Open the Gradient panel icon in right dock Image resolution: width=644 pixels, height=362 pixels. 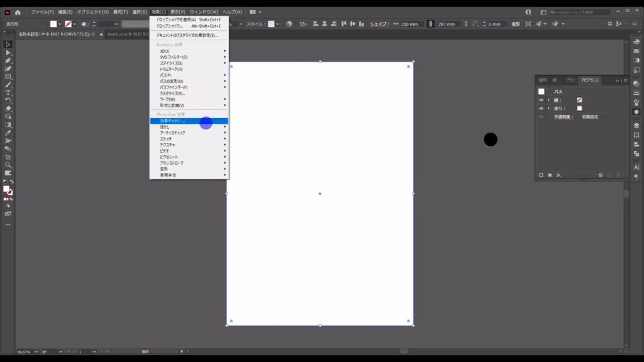pyautogui.click(x=636, y=60)
